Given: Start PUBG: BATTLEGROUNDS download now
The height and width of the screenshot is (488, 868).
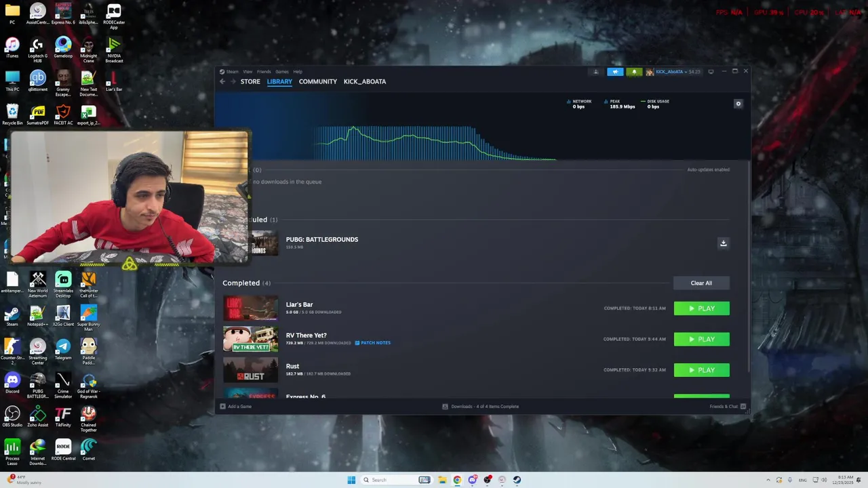Looking at the screenshot, I should pyautogui.click(x=724, y=243).
